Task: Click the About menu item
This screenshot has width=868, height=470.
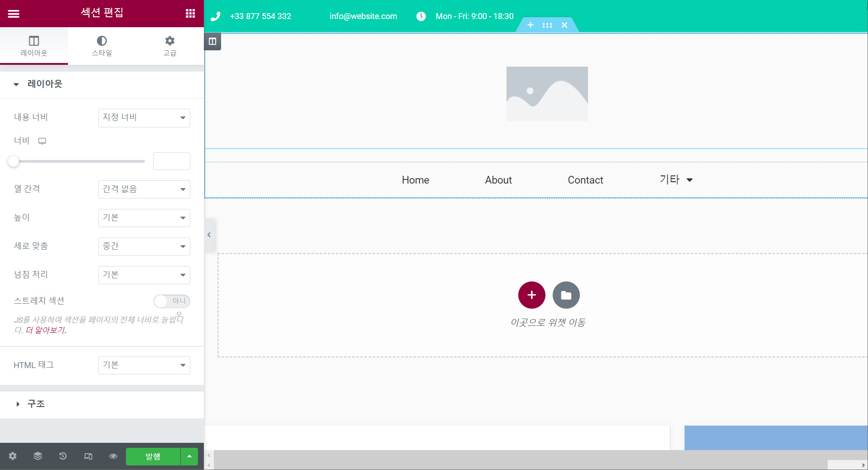Action: point(498,180)
